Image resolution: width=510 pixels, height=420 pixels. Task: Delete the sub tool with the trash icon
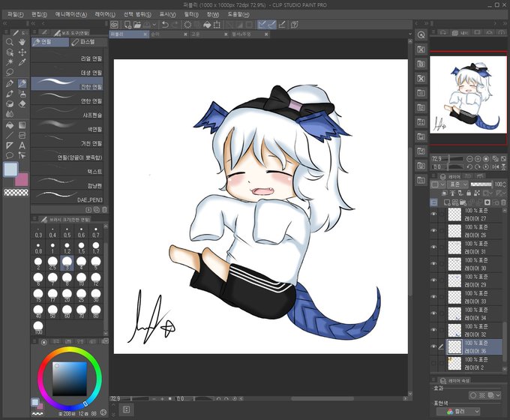click(104, 210)
